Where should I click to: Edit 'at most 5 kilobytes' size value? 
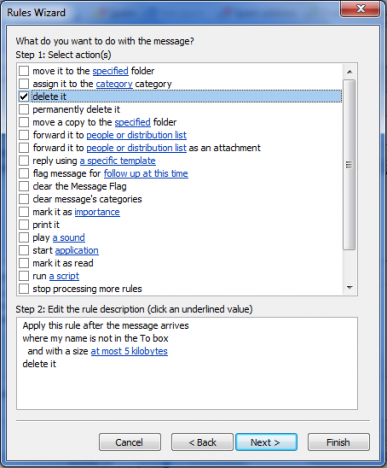pos(129,351)
